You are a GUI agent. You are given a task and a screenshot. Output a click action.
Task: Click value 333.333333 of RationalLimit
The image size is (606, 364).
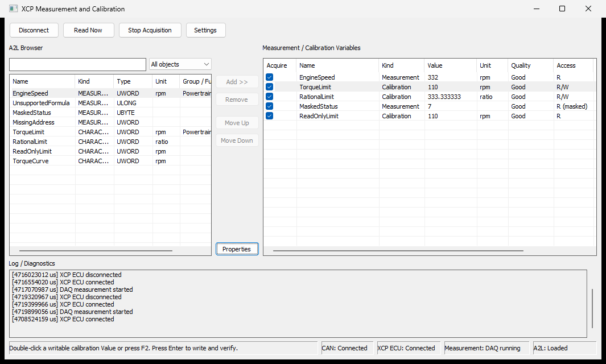point(451,97)
